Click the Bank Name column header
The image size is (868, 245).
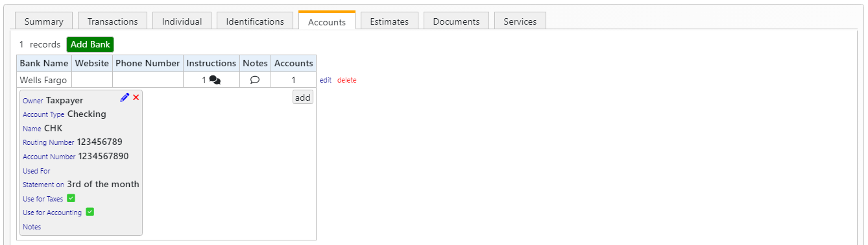(44, 64)
